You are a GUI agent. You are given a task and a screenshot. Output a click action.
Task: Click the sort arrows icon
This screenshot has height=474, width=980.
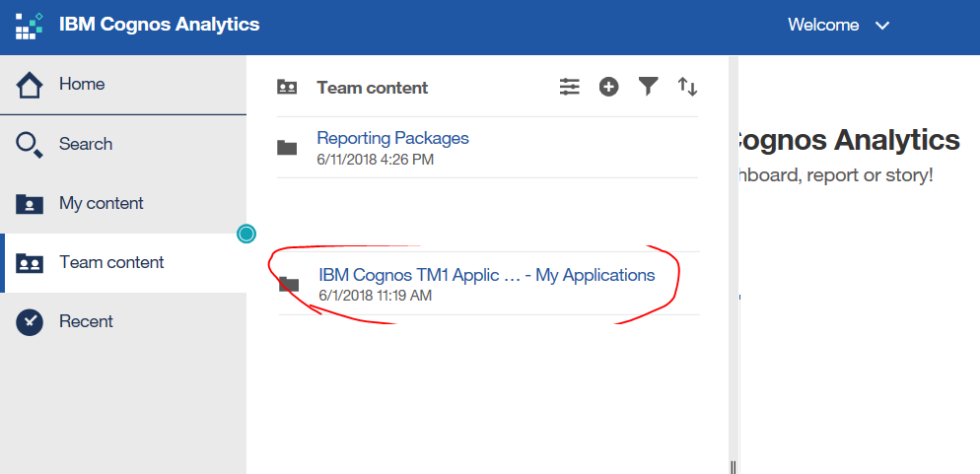pyautogui.click(x=687, y=87)
